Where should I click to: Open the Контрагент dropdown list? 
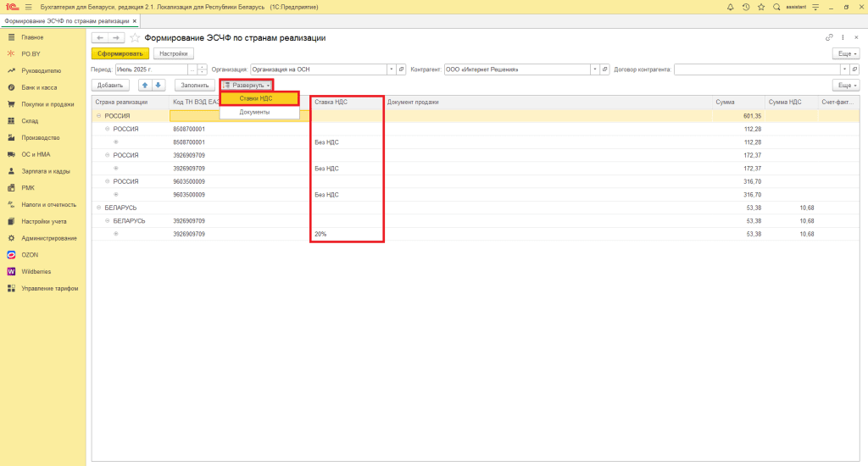point(594,69)
